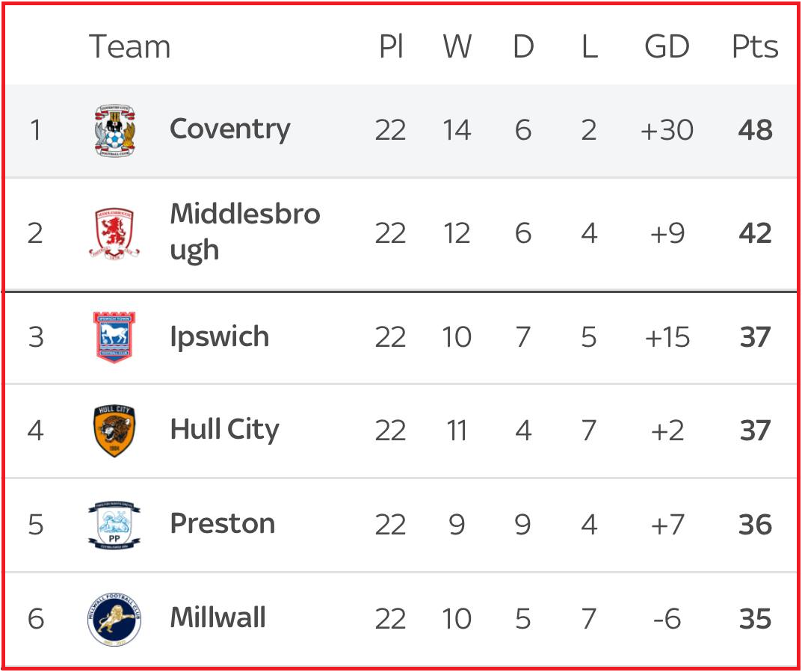The width and height of the screenshot is (802, 672).
Task: Click the Pl column header
Action: [x=390, y=47]
